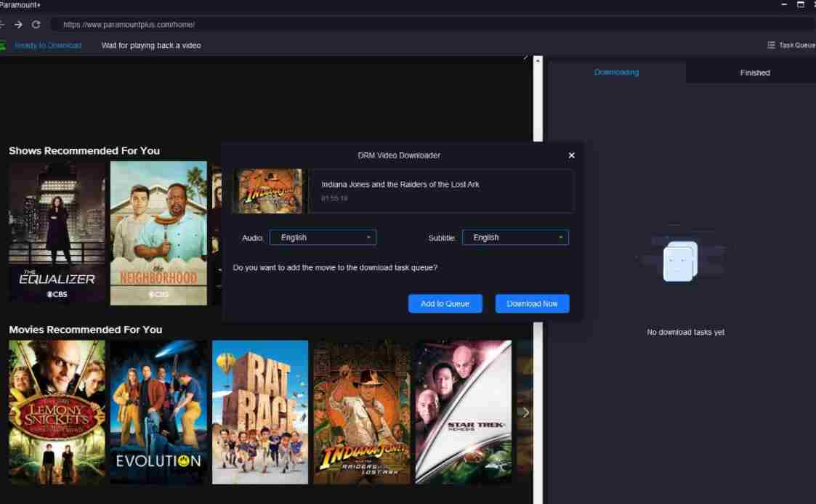Click the 'Do you want to add the movie' prompt text

coord(335,268)
